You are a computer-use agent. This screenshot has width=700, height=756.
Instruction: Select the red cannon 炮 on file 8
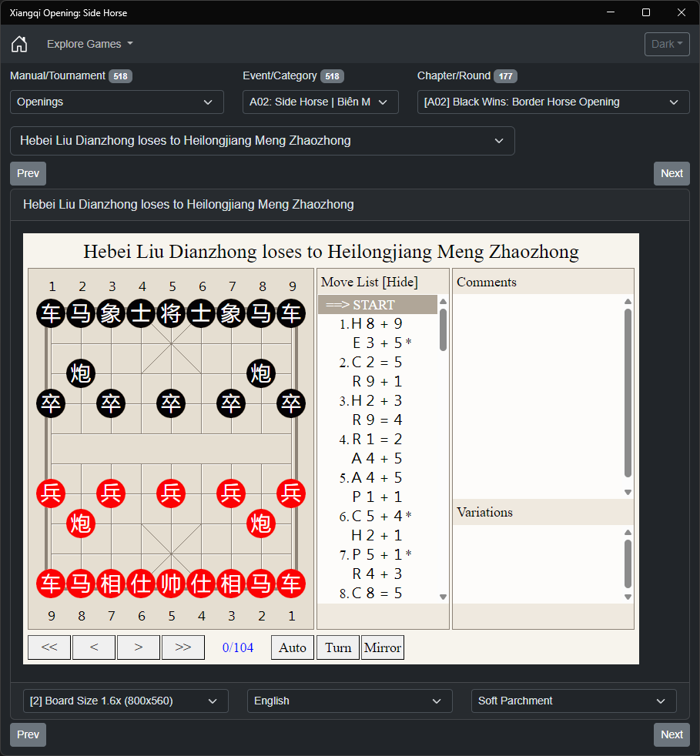[x=81, y=524]
